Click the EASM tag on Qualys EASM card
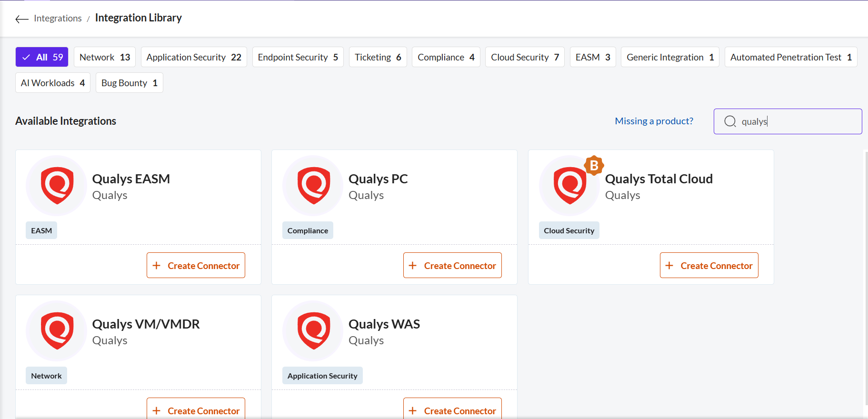The height and width of the screenshot is (419, 868). 41,230
